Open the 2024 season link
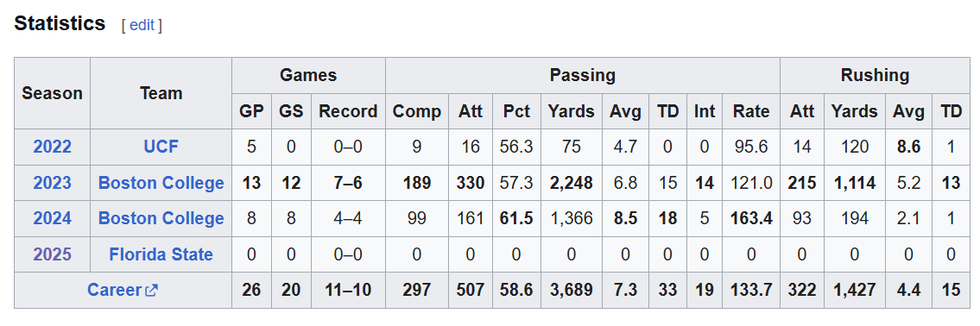Image resolution: width=980 pixels, height=326 pixels. (53, 218)
